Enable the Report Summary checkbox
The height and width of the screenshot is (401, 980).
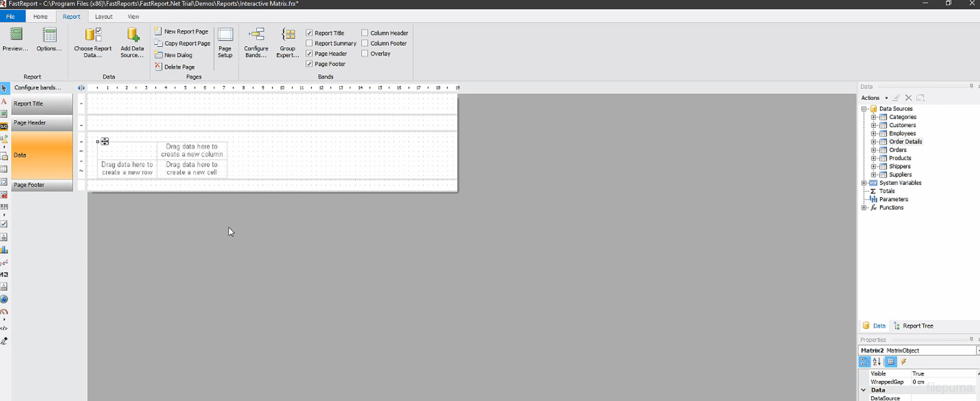click(309, 43)
